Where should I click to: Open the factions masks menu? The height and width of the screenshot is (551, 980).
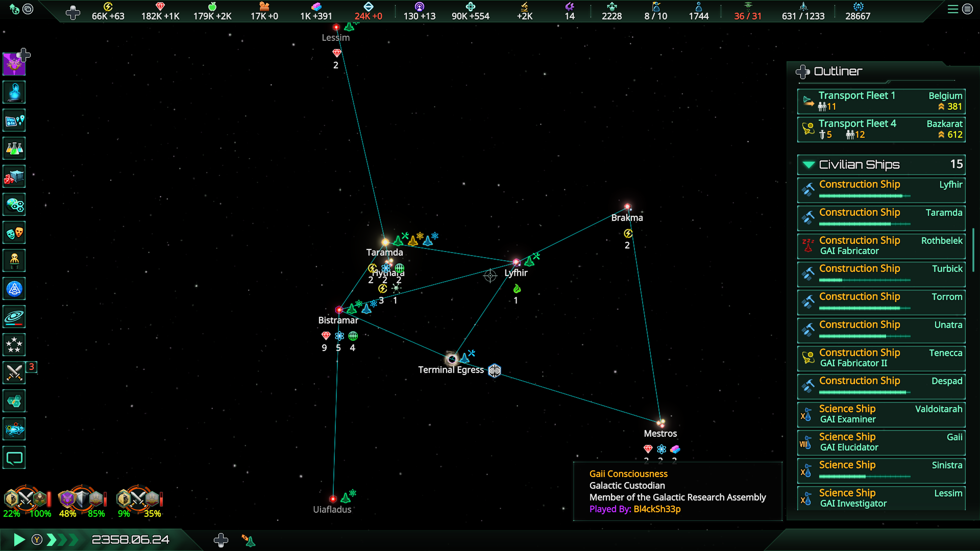14,233
